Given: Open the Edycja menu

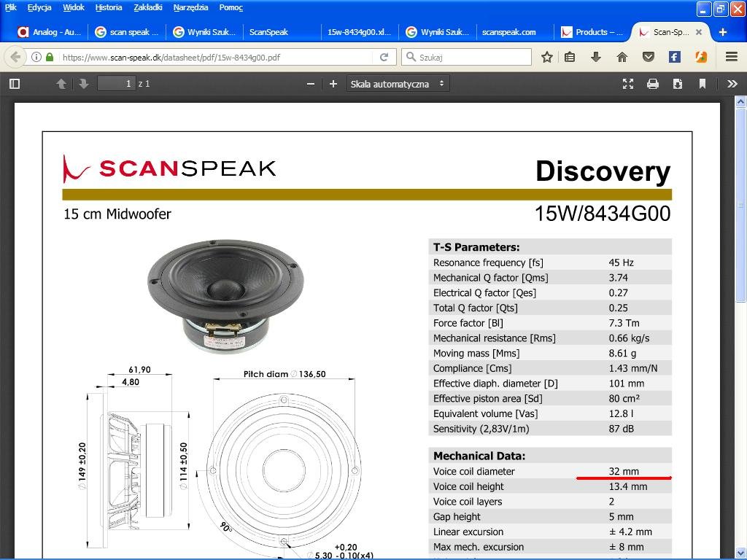Looking at the screenshot, I should pyautogui.click(x=39, y=7).
